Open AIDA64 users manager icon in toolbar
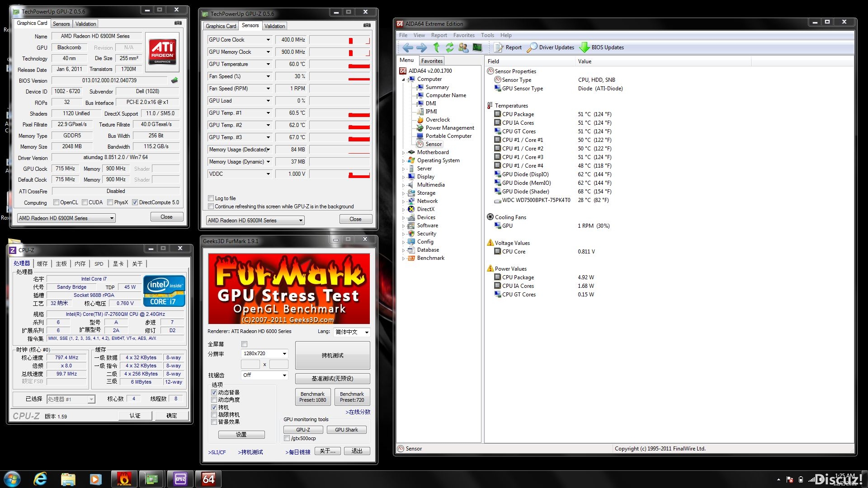This screenshot has width=868, height=488. pos(463,47)
